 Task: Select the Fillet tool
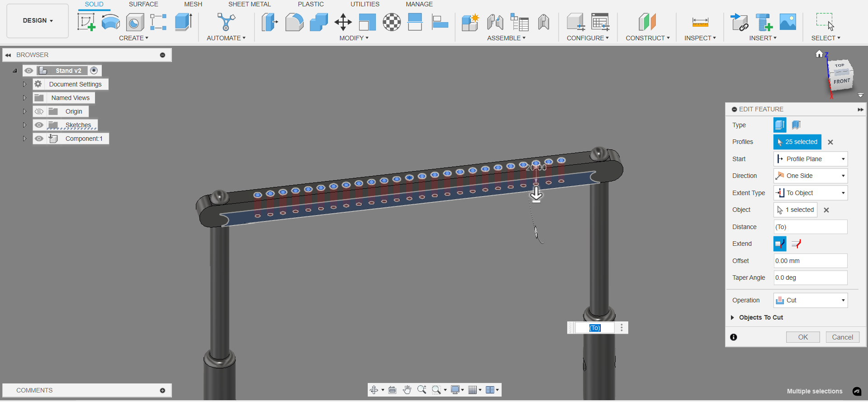pyautogui.click(x=294, y=22)
